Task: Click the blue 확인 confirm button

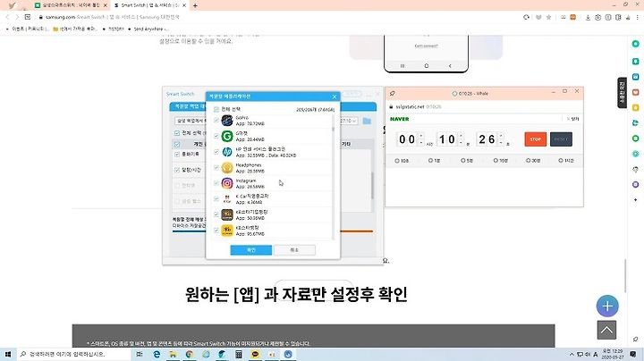Action: (251, 250)
